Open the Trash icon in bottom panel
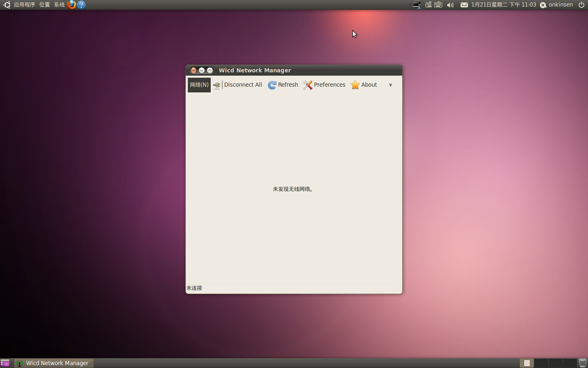The image size is (588, 368). click(583, 363)
